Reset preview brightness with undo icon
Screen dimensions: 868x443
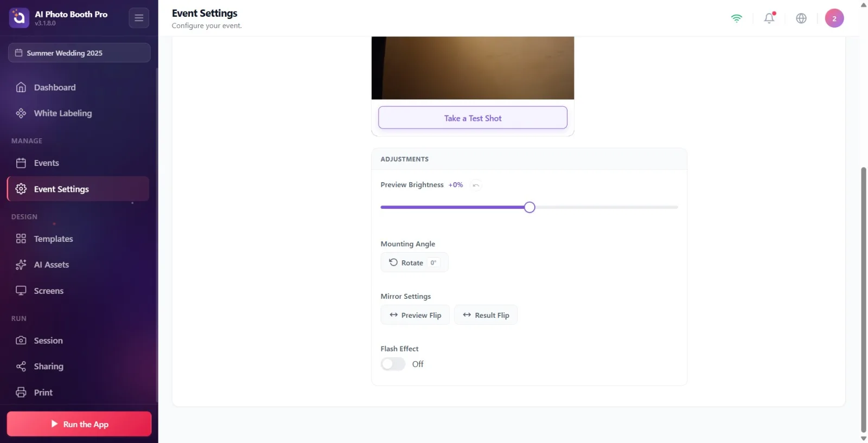coord(476,185)
